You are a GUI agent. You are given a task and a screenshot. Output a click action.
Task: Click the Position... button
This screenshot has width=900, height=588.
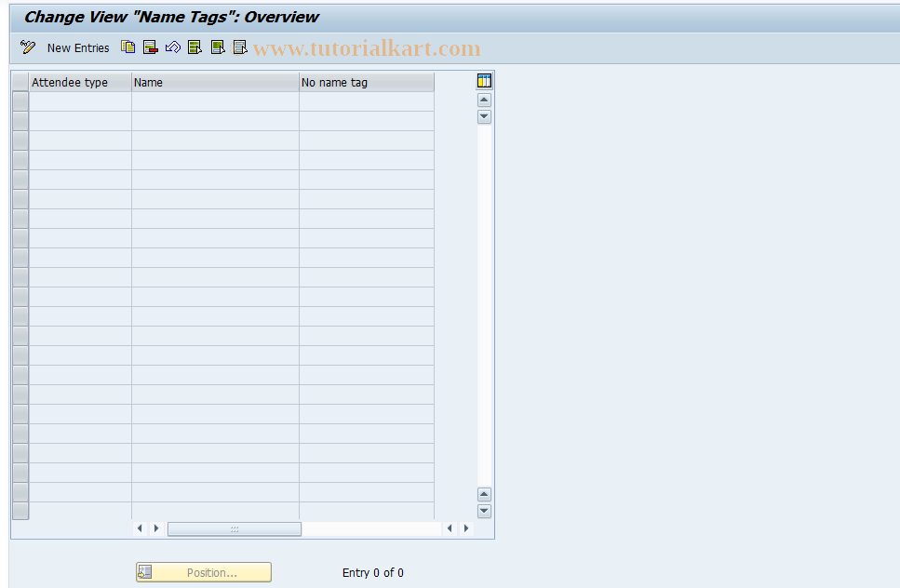(204, 572)
